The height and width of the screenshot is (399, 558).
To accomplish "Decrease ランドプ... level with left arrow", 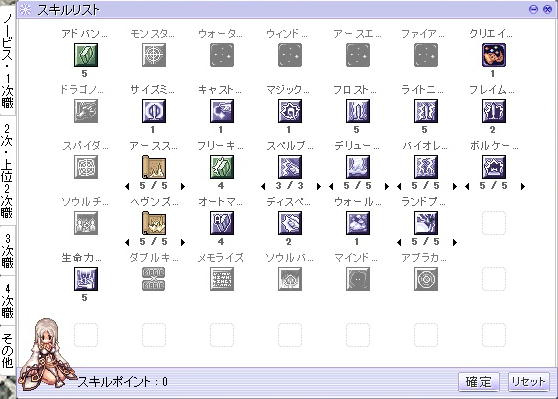I will click(x=399, y=242).
